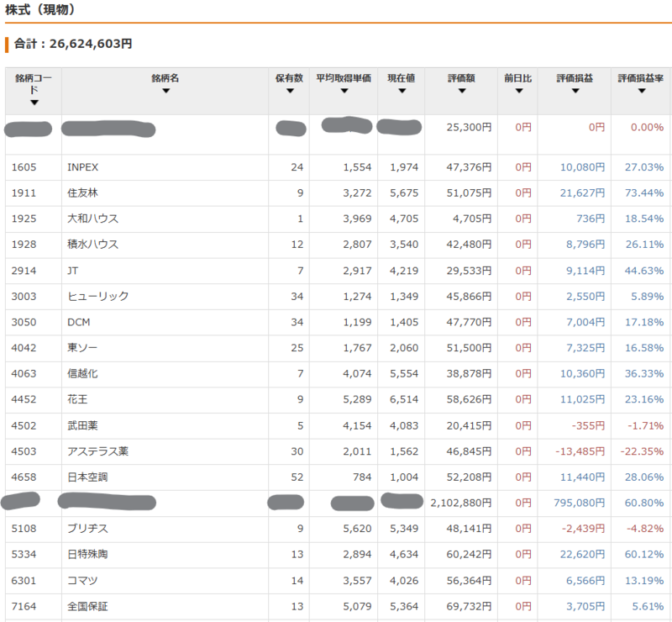672x622 pixels.
Task: Select stock name 日特殊陶
Action: pyautogui.click(x=87, y=554)
